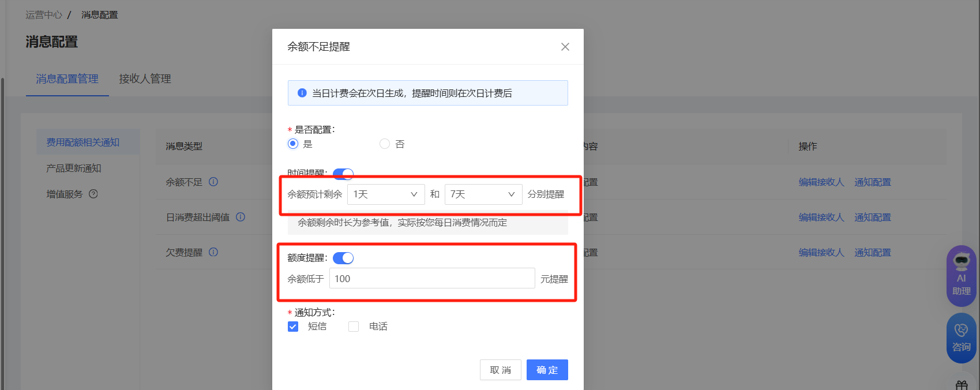Viewport: 980px width, 390px height.
Task: Select the 否 radio option
Action: pos(385,144)
